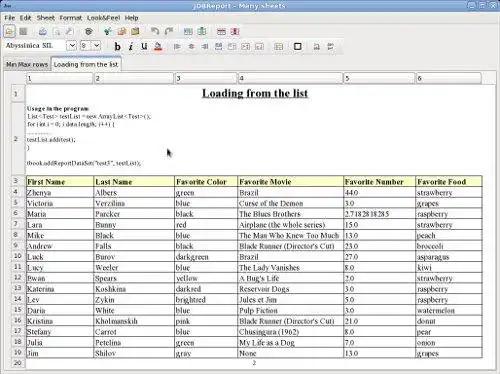Click the justify alignment icon
Screen dimensions: 500x374
[x=218, y=47]
